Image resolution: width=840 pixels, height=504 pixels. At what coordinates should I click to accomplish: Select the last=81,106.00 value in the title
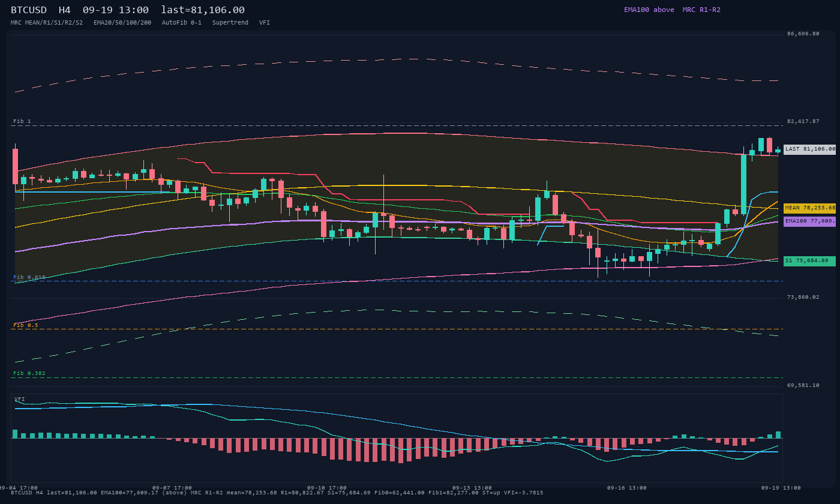(203, 10)
